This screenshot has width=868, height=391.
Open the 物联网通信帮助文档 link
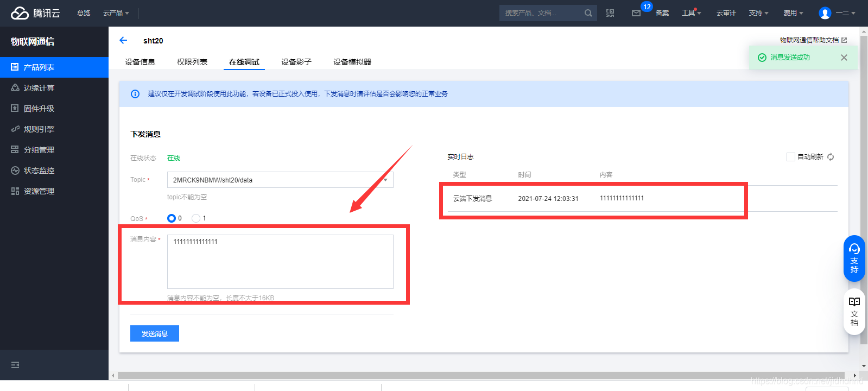pyautogui.click(x=809, y=40)
